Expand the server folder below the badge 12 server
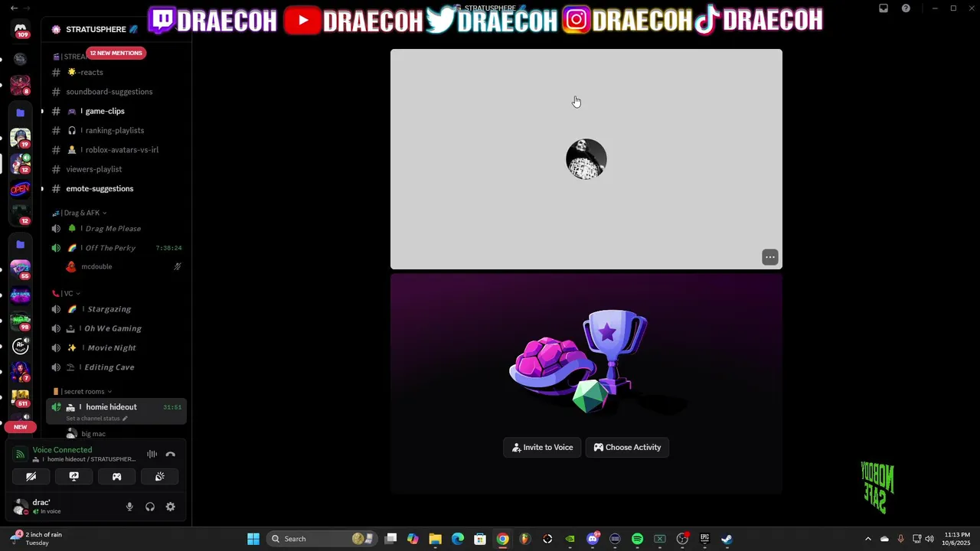This screenshot has width=980, height=551. 21,244
